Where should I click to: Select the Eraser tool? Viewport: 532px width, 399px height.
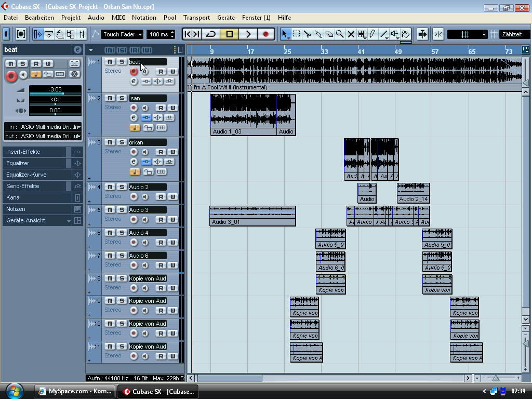329,34
